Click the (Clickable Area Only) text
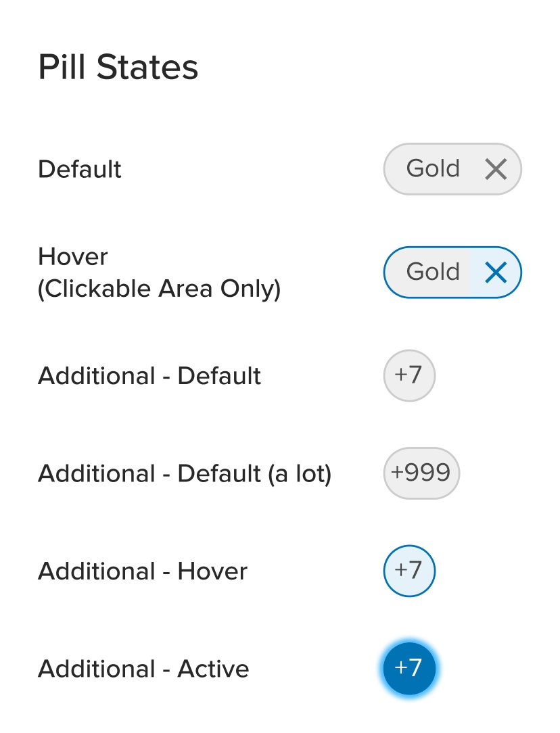This screenshot has width=560, height=733. coord(159,289)
